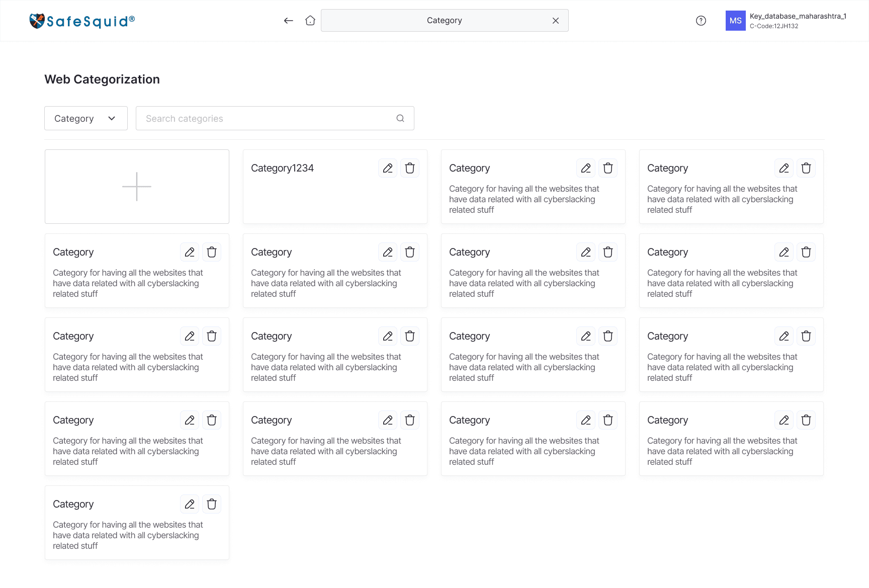This screenshot has height=588, width=869.
Task: Select the Category1234 card title
Action: tap(282, 168)
